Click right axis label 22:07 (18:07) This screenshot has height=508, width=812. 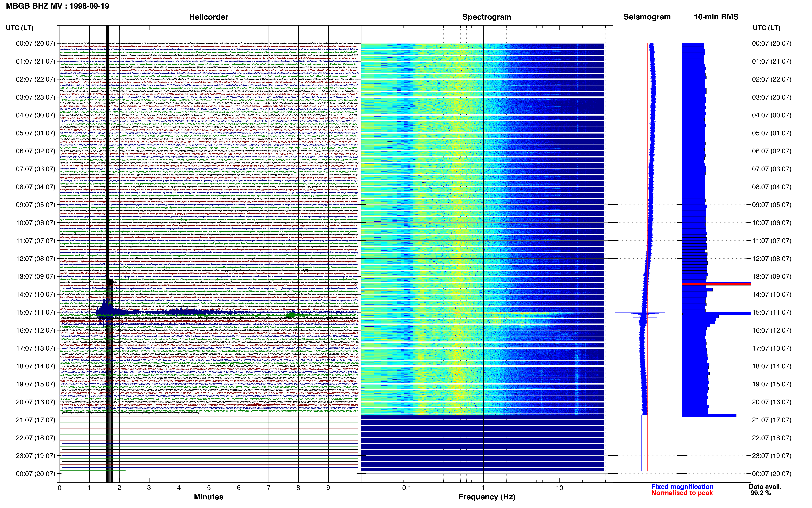click(772, 438)
